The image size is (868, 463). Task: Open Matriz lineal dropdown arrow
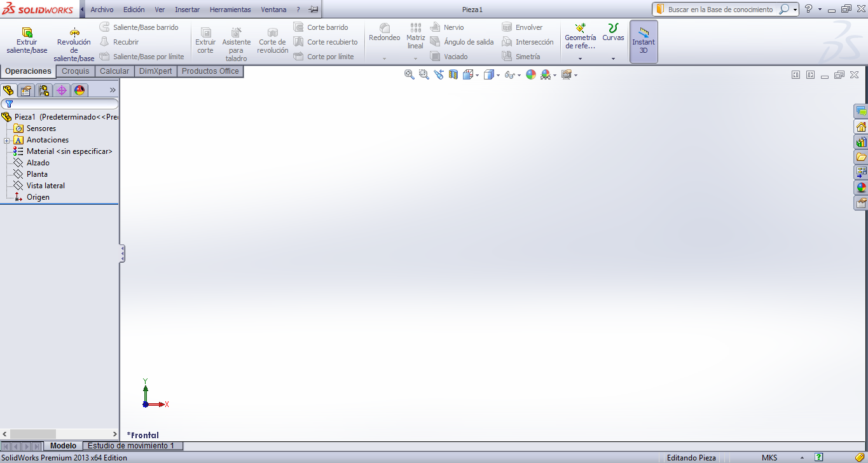[415, 59]
